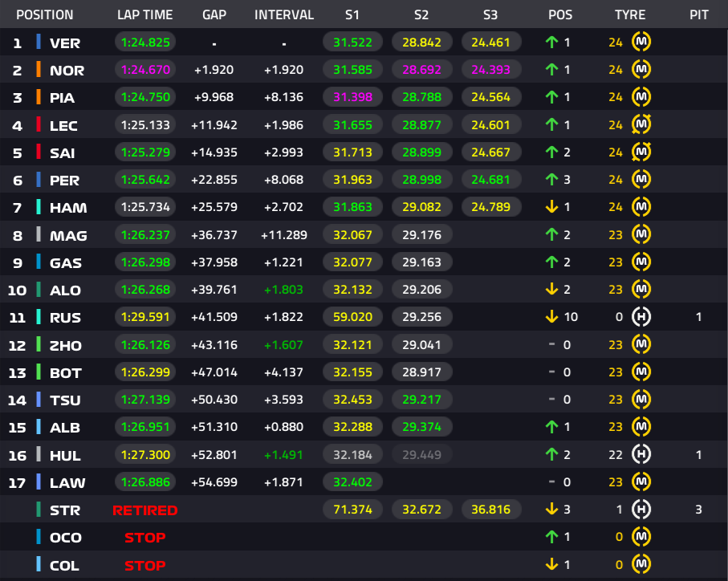Click the medium tyre icon in HAM row
Viewport: 728px width, 581px height.
[x=641, y=206]
